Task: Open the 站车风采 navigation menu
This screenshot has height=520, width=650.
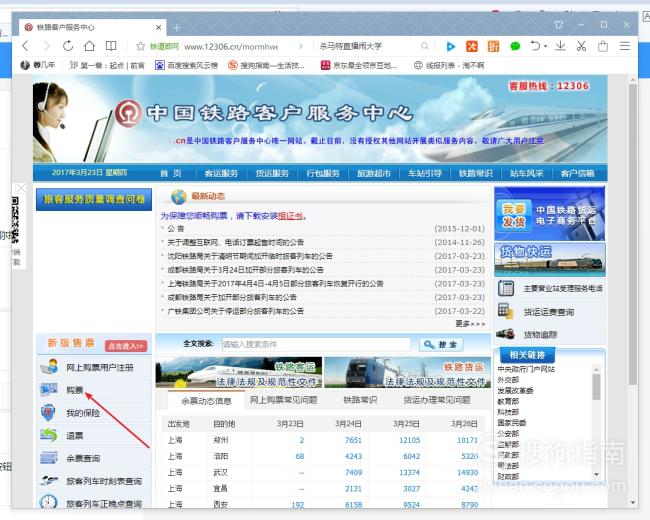Action: point(527,173)
